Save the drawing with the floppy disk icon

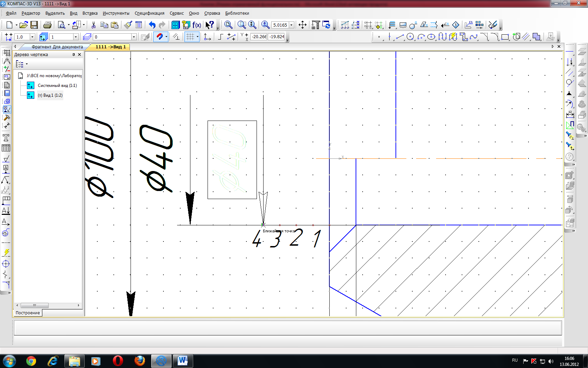tap(34, 25)
